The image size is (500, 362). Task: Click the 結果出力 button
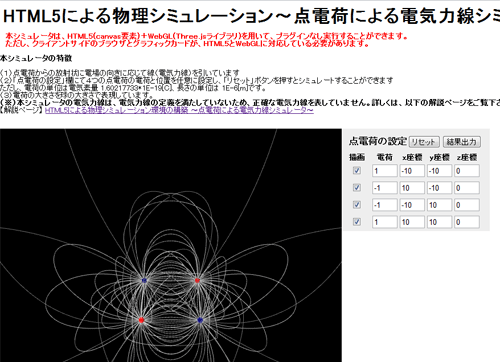point(462,142)
